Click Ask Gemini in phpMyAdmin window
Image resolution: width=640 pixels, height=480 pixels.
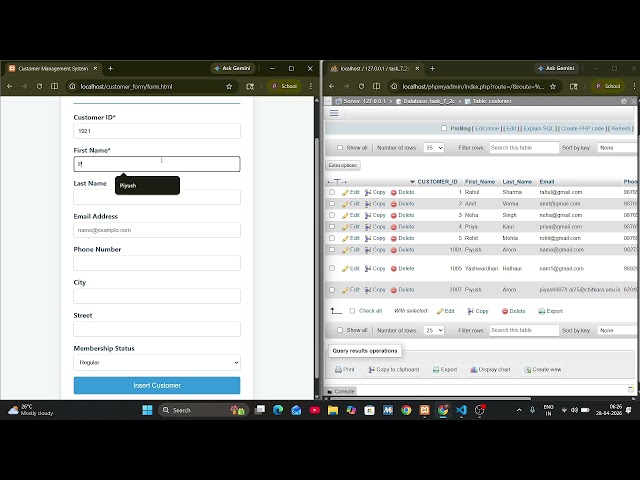(556, 68)
